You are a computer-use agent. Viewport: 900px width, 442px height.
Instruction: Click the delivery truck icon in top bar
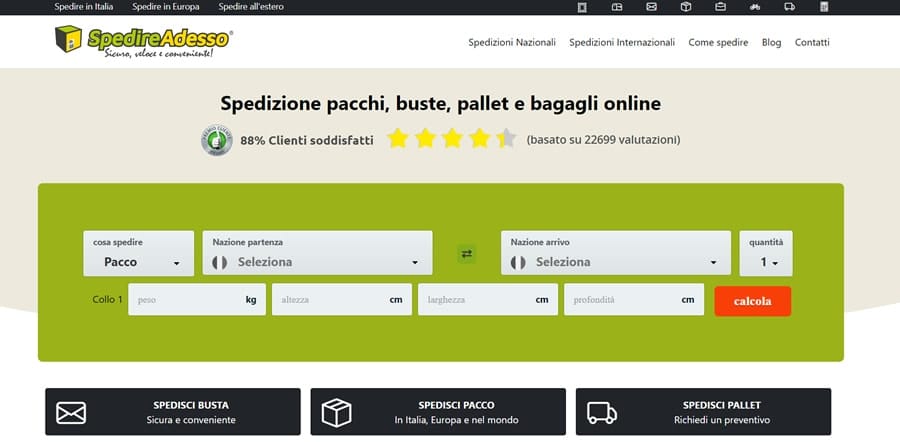(789, 7)
